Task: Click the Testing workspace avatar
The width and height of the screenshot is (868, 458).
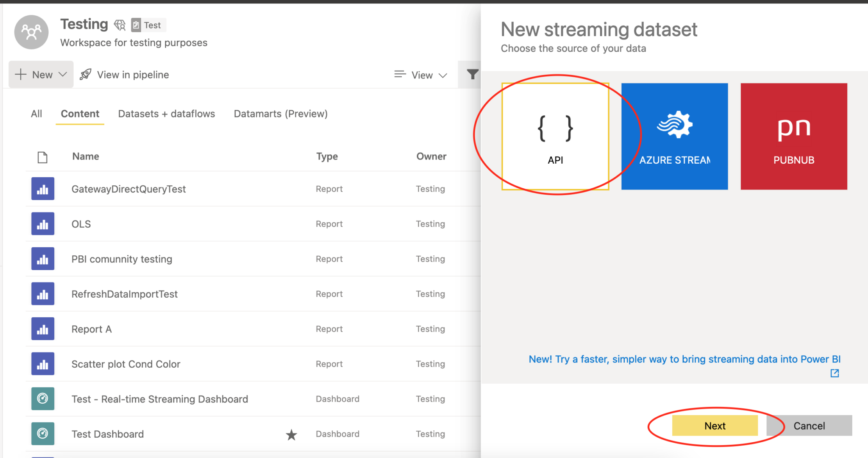Action: pos(31,32)
